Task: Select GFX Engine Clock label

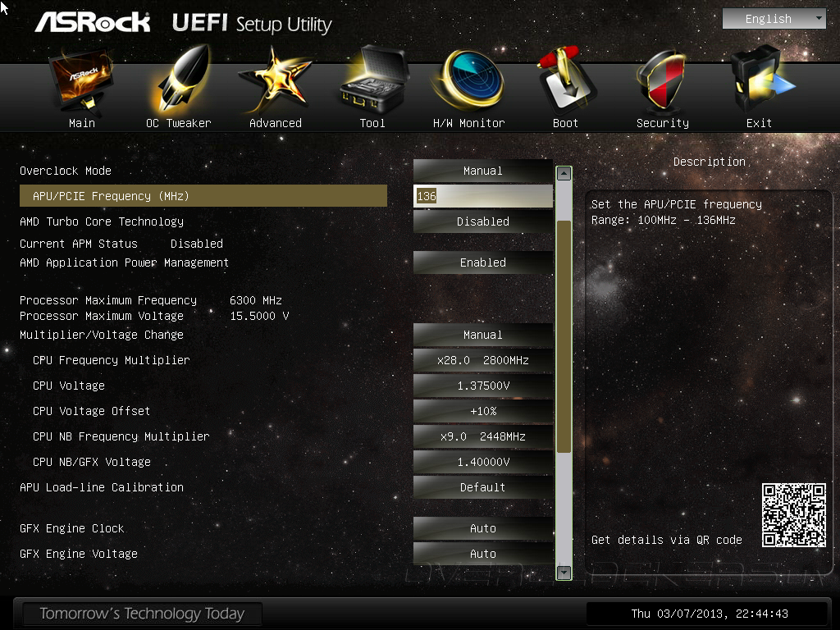Action: tap(72, 528)
